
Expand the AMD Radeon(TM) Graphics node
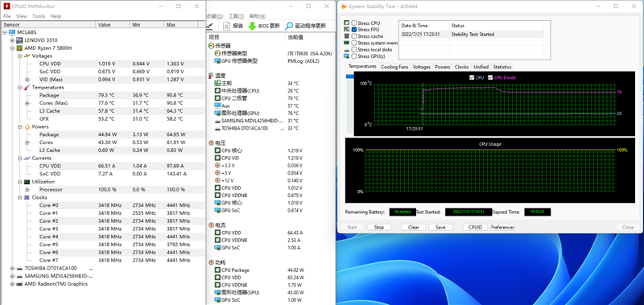pyautogui.click(x=12, y=283)
